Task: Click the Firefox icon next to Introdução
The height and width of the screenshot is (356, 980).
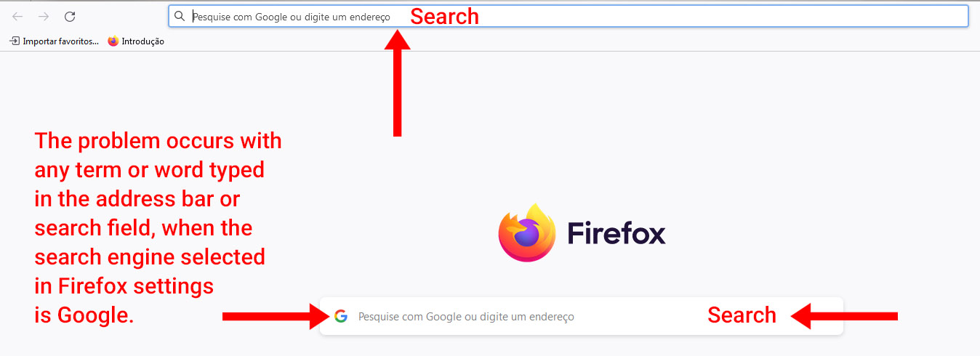Action: pos(113,41)
